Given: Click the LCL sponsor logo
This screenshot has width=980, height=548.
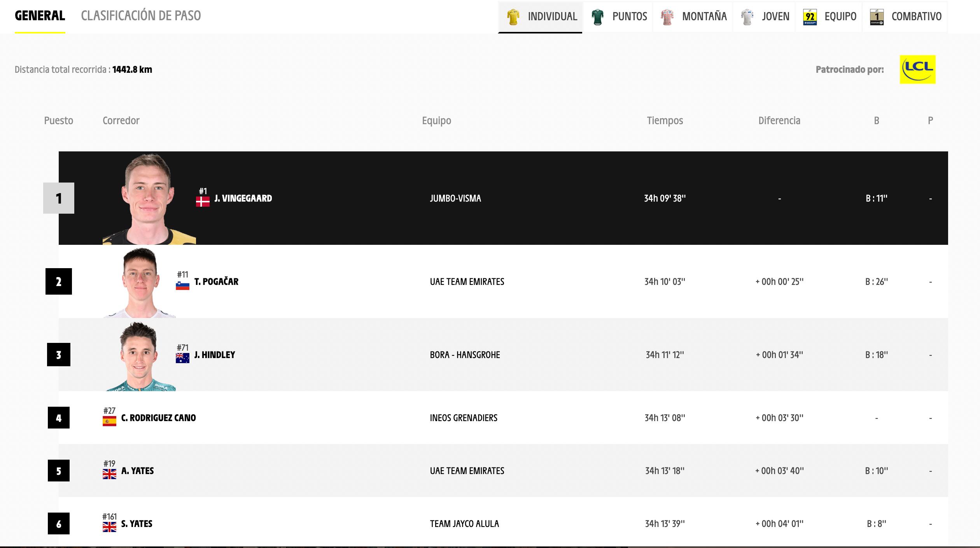Looking at the screenshot, I should coord(917,70).
